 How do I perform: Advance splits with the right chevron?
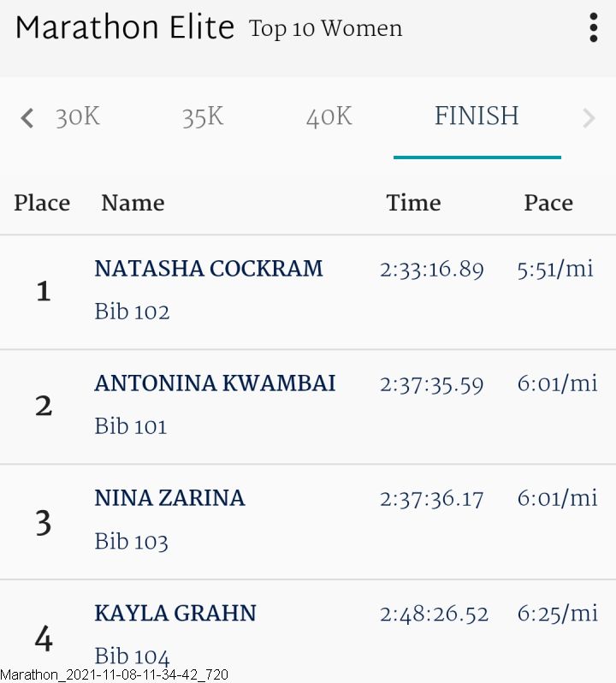(x=589, y=118)
